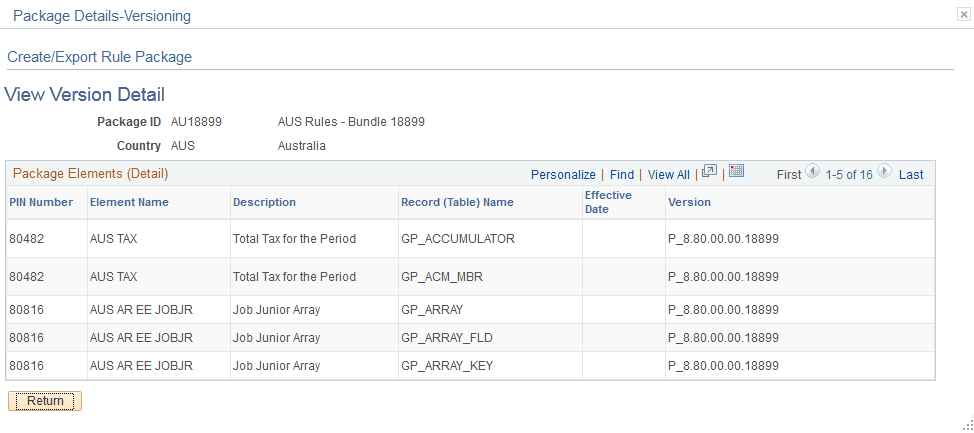974x433 pixels.
Task: Close the Package Details-Versioning dialog
Action: click(x=963, y=16)
